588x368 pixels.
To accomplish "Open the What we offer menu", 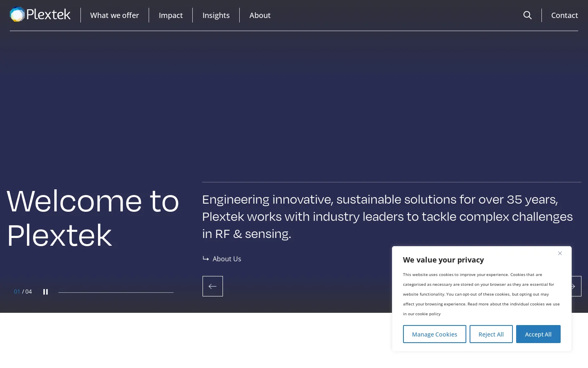I will (x=115, y=15).
